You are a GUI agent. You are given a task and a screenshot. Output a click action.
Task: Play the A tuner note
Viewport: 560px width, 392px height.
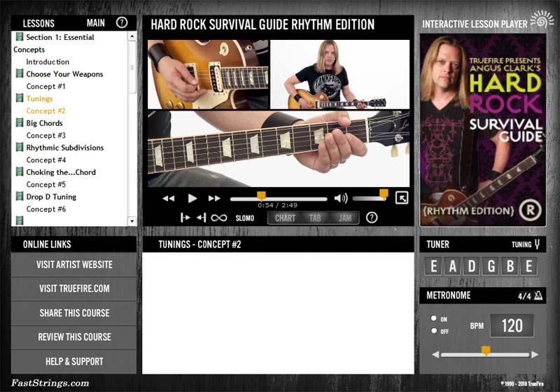point(452,266)
